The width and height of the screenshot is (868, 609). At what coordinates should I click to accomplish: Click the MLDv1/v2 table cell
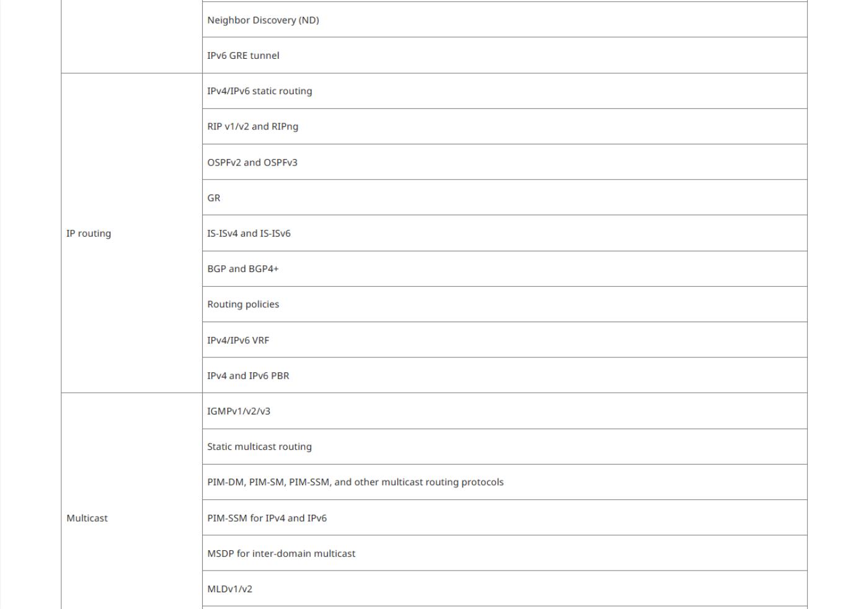pos(505,589)
